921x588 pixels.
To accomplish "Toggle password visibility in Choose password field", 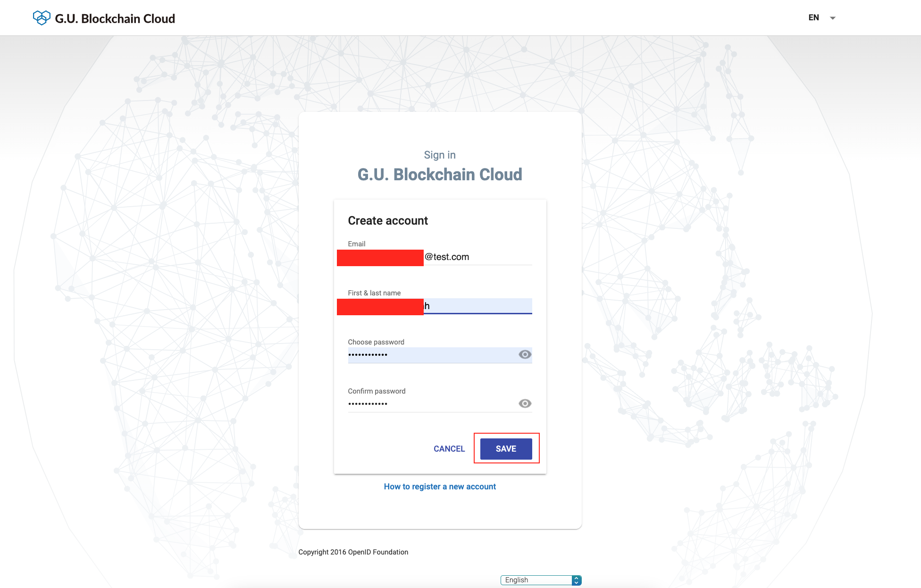I will tap(524, 354).
